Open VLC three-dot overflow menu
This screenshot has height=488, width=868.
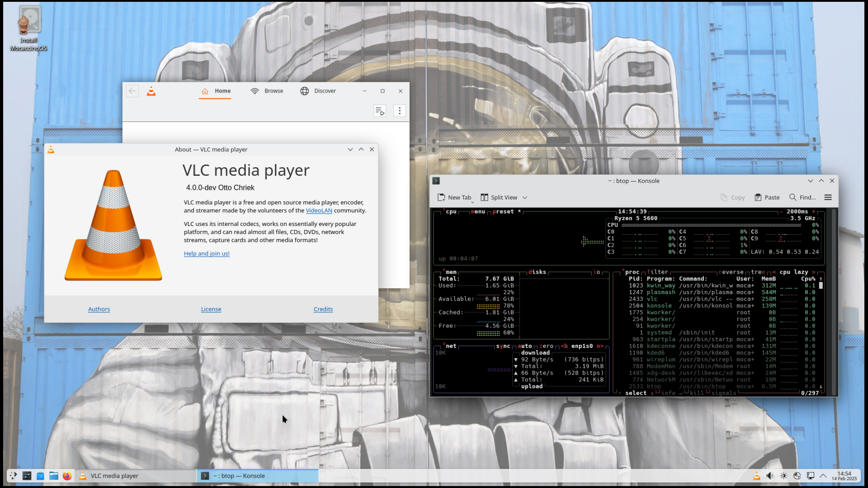[x=400, y=111]
